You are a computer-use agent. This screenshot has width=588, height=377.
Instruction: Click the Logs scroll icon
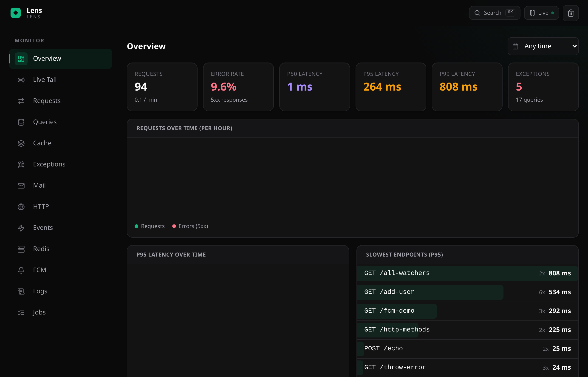[21, 291]
